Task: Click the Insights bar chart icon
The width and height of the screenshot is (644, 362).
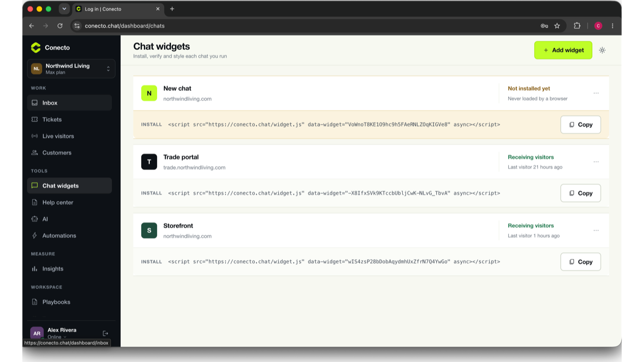Action: coord(35,269)
